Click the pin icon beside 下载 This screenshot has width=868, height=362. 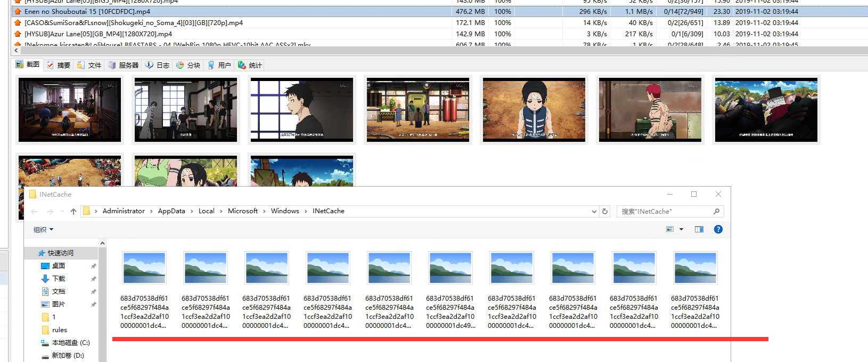(93, 278)
